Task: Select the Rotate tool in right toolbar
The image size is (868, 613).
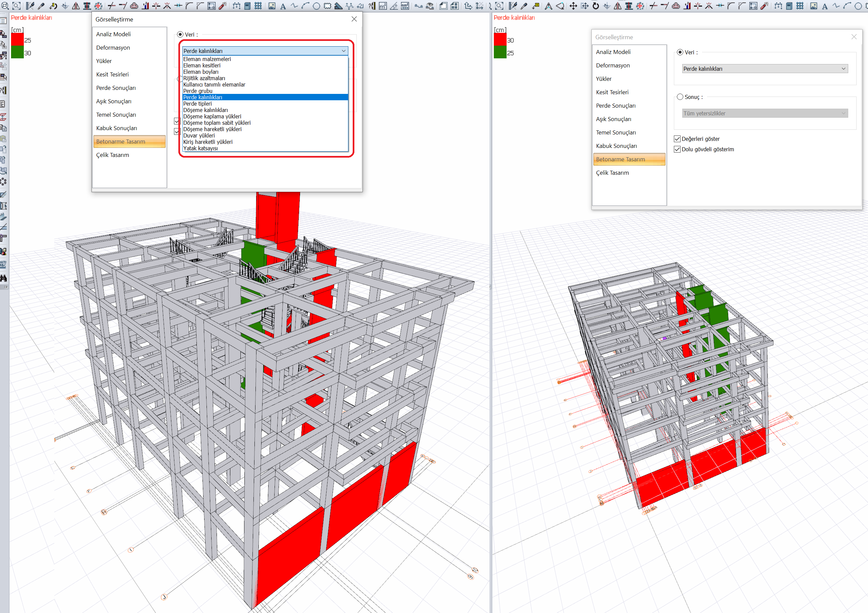Action: [x=596, y=6]
